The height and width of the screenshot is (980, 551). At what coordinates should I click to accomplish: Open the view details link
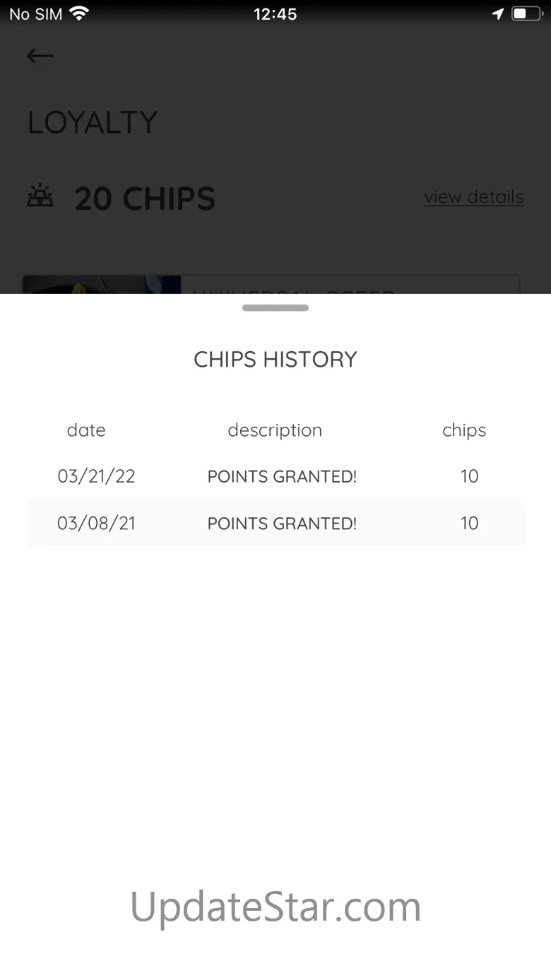click(473, 197)
